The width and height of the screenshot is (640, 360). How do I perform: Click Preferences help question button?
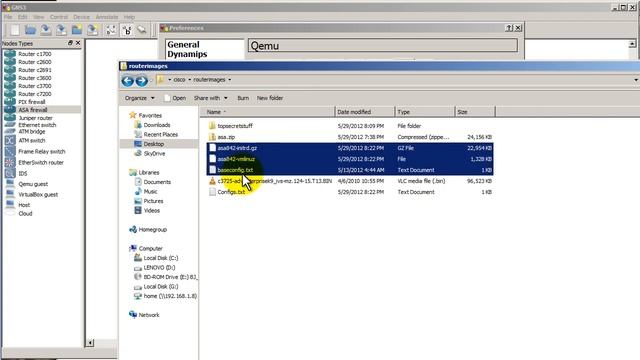coord(509,28)
